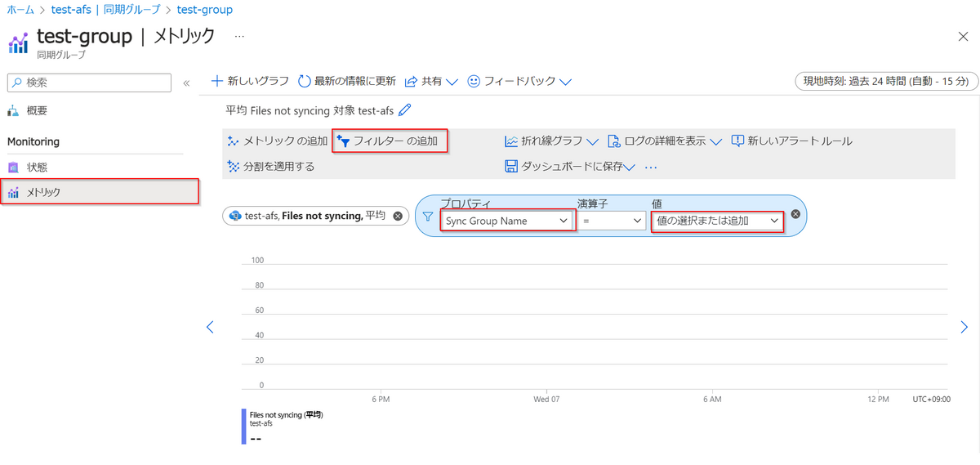Open 状態 in the sidebar
980x465 pixels.
coord(37,167)
